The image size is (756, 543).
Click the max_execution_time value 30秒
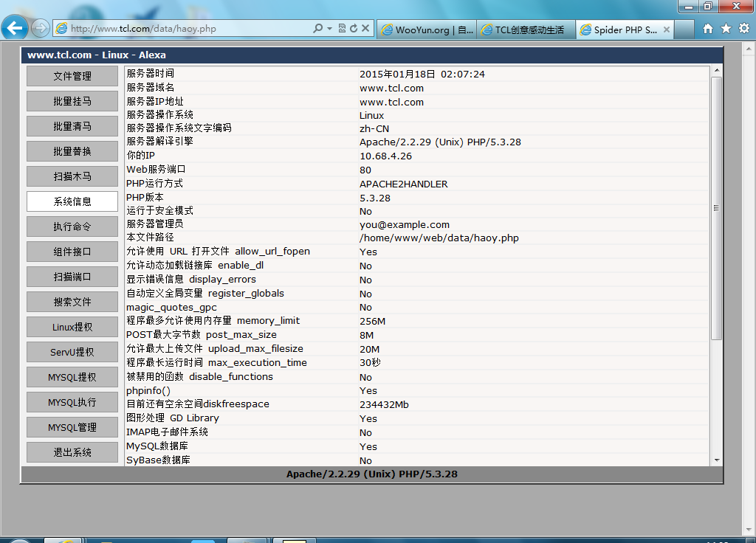(370, 363)
